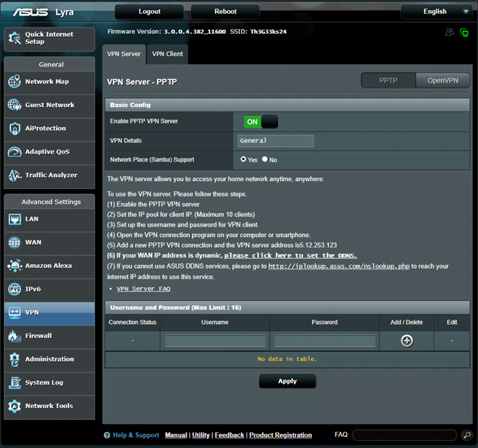The image size is (478, 448).
Task: Select the OpenVPN server mode
Action: tap(443, 80)
